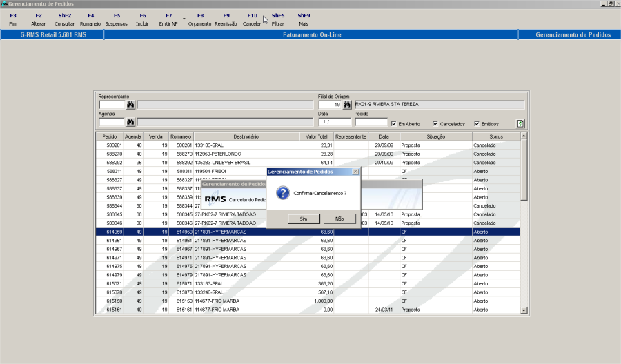Select row with 112950-PETERLONGO
This screenshot has width=621, height=364.
[308, 154]
